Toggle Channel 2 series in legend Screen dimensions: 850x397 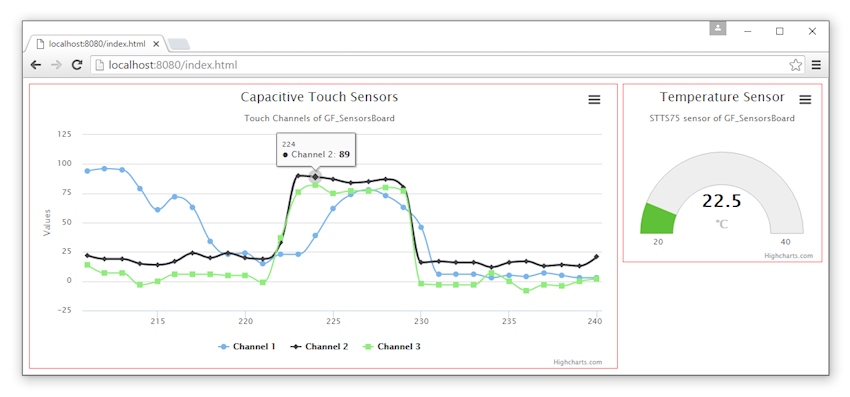(x=319, y=347)
